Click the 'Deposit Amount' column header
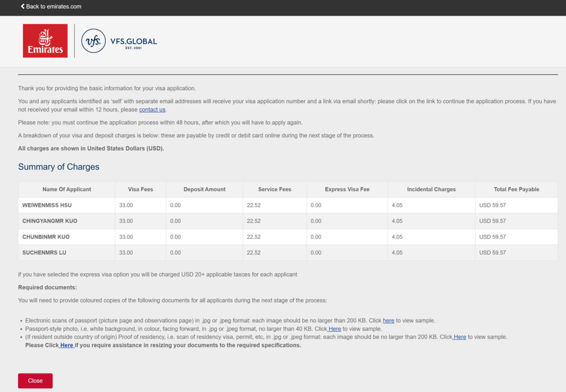Image resolution: width=566 pixels, height=392 pixels. tap(205, 189)
